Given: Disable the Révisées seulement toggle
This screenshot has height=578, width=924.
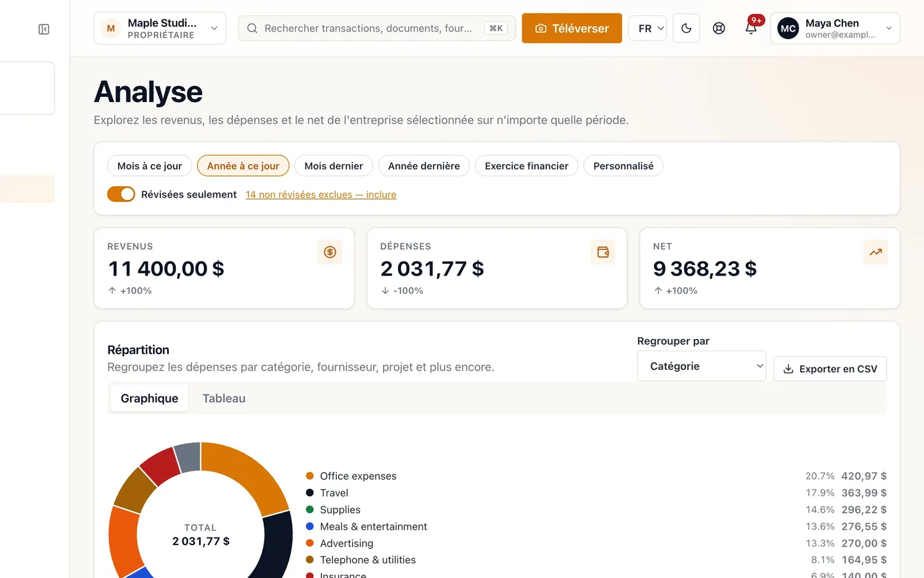Looking at the screenshot, I should 121,194.
